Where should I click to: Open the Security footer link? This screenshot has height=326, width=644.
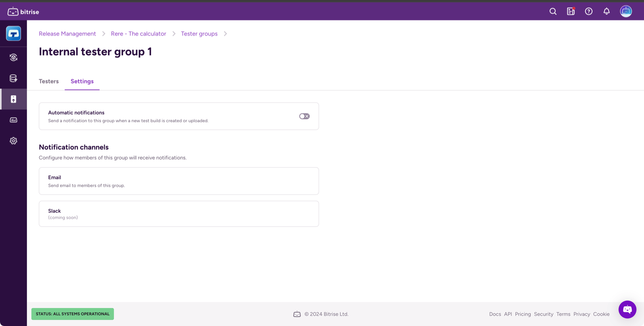tap(544, 314)
